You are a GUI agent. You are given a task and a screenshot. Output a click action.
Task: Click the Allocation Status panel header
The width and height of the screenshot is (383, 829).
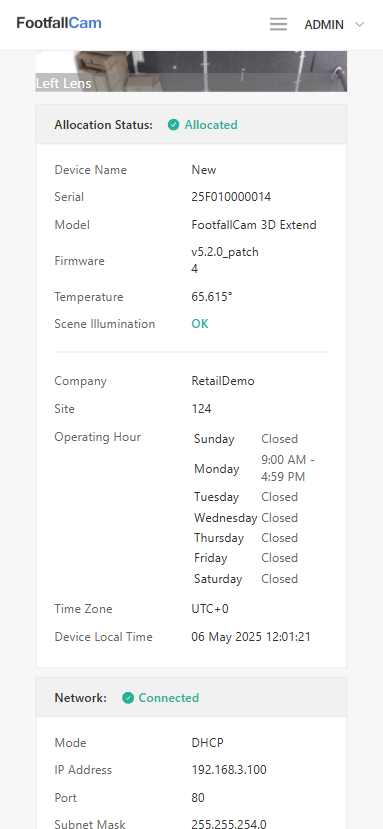(191, 125)
